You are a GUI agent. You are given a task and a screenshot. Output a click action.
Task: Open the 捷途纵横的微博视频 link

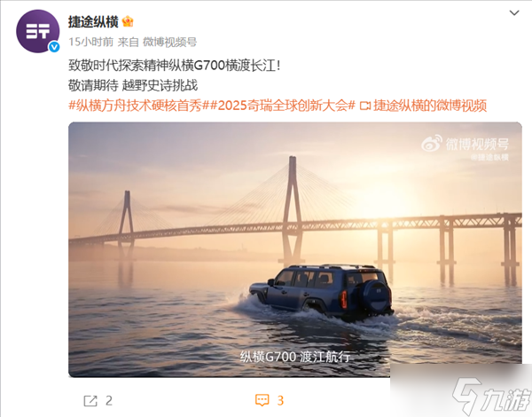pos(430,106)
